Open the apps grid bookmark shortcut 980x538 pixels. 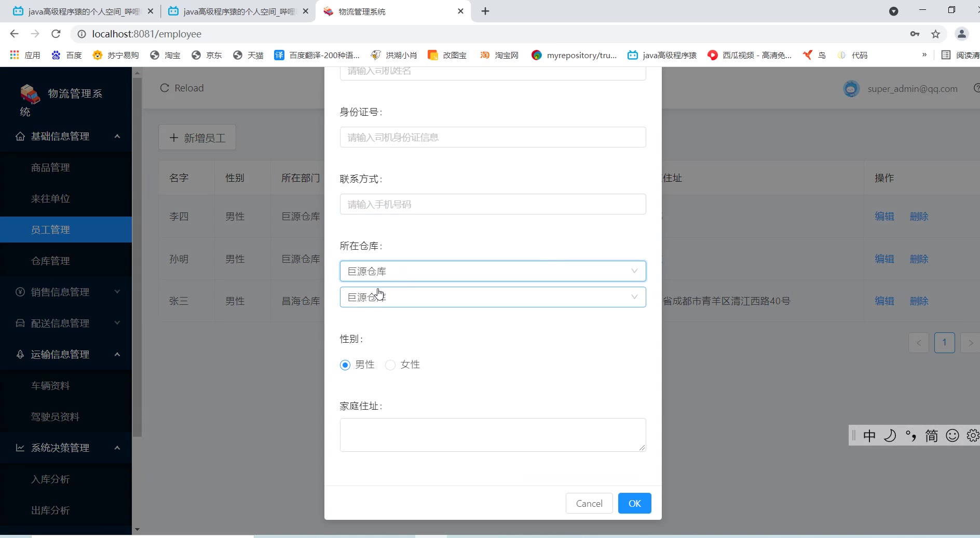point(25,55)
